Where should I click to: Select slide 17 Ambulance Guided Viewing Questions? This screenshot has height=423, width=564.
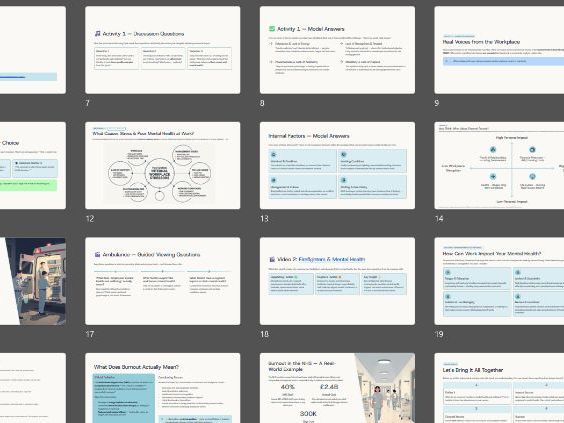click(163, 281)
